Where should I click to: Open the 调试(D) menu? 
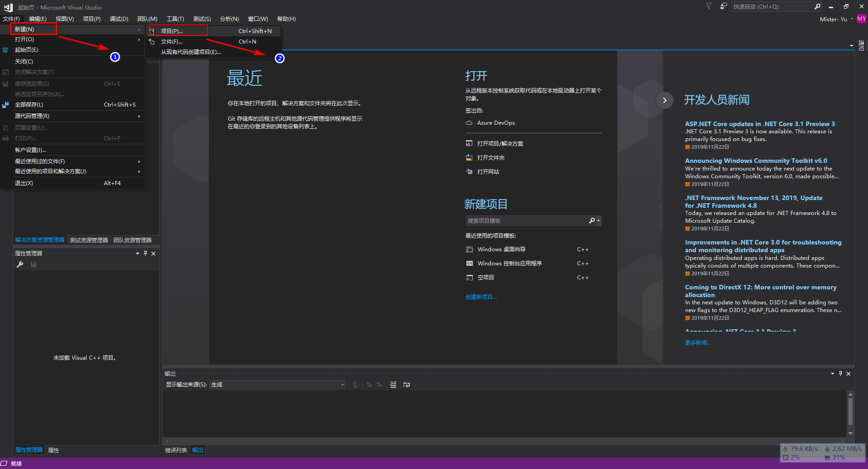pos(119,19)
